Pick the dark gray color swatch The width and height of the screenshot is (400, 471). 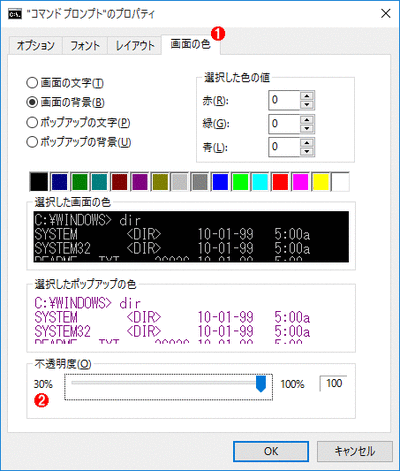pos(200,182)
